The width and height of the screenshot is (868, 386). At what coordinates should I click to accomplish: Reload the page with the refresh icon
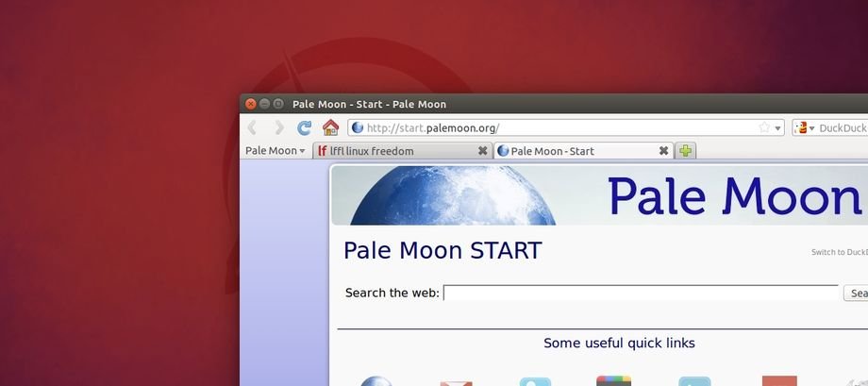(304, 128)
